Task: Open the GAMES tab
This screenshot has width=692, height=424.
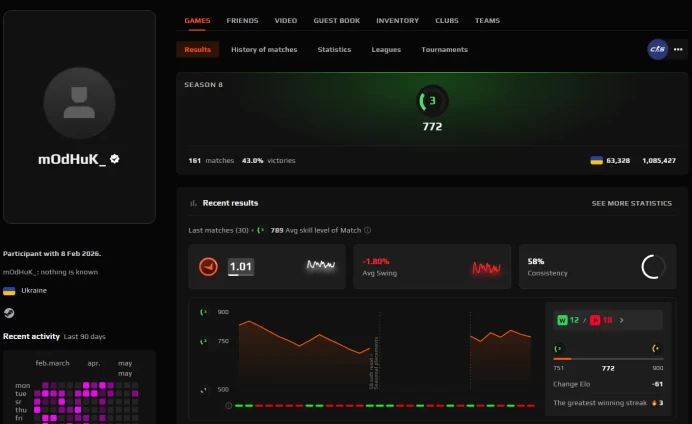Action: pos(197,20)
